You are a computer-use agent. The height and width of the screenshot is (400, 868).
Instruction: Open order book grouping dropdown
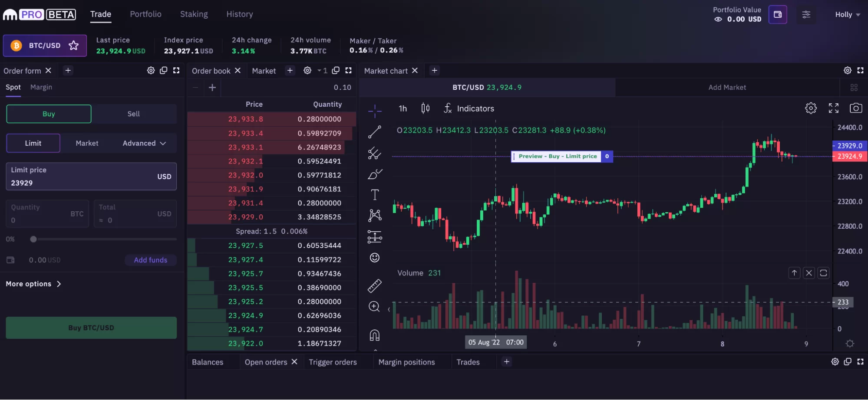click(x=322, y=70)
